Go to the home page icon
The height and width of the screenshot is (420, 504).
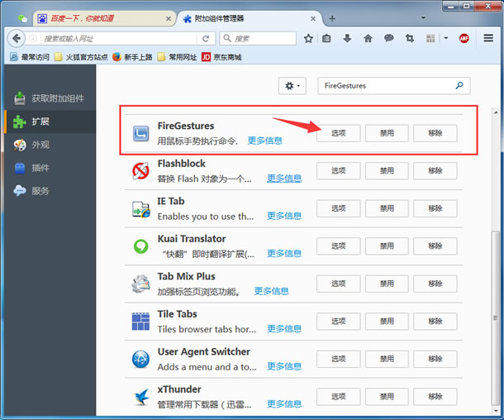368,38
